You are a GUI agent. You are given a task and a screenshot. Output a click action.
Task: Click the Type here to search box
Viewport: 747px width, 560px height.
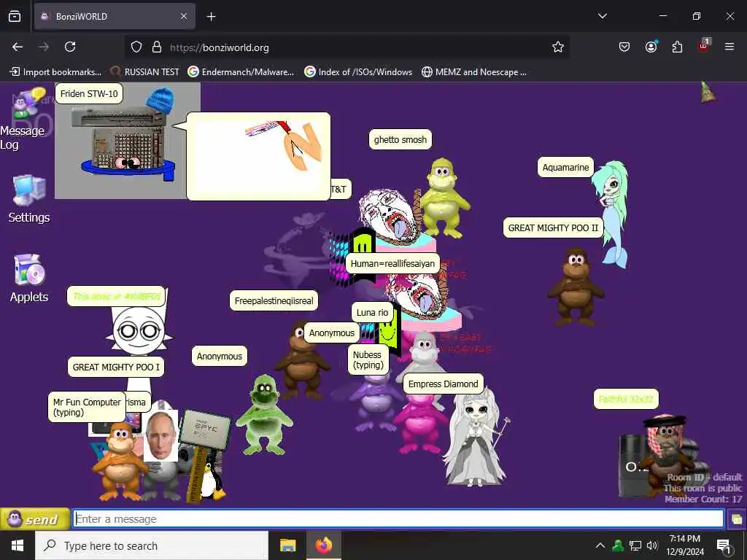152,545
